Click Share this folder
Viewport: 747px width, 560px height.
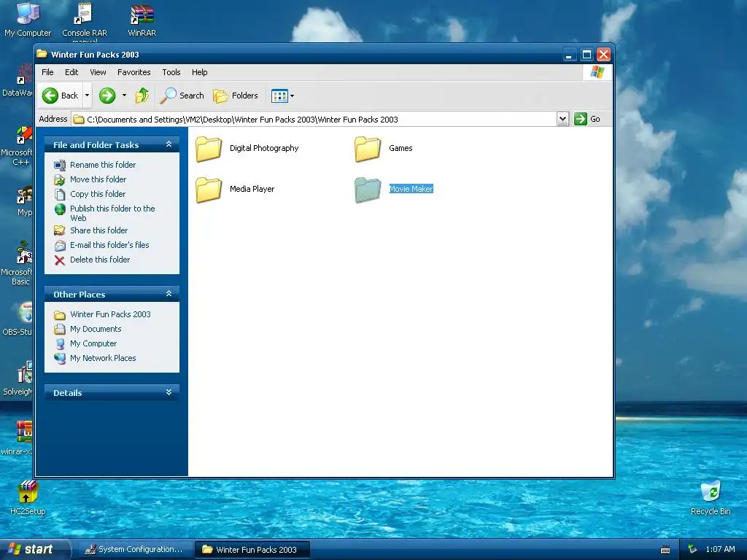tap(98, 230)
